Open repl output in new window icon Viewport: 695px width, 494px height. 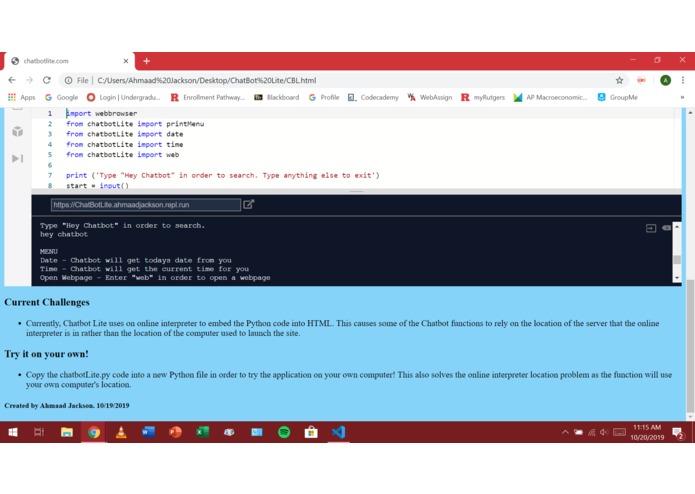click(x=249, y=204)
